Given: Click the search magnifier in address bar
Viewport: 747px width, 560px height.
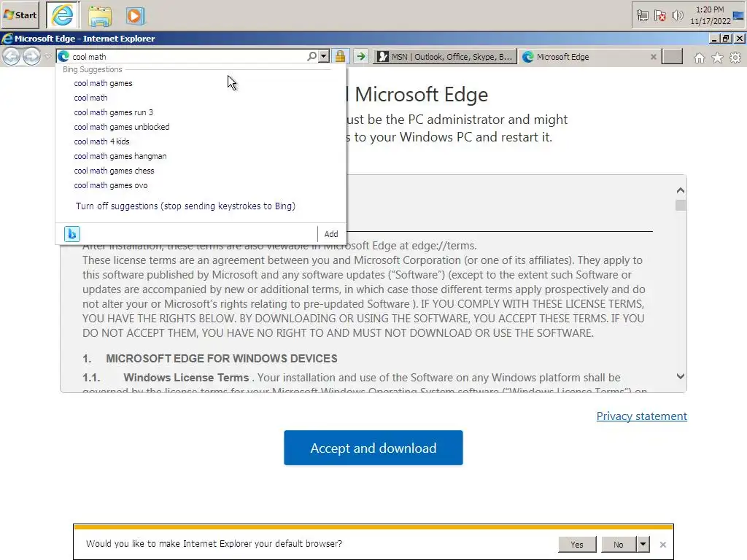Looking at the screenshot, I should click(x=311, y=56).
